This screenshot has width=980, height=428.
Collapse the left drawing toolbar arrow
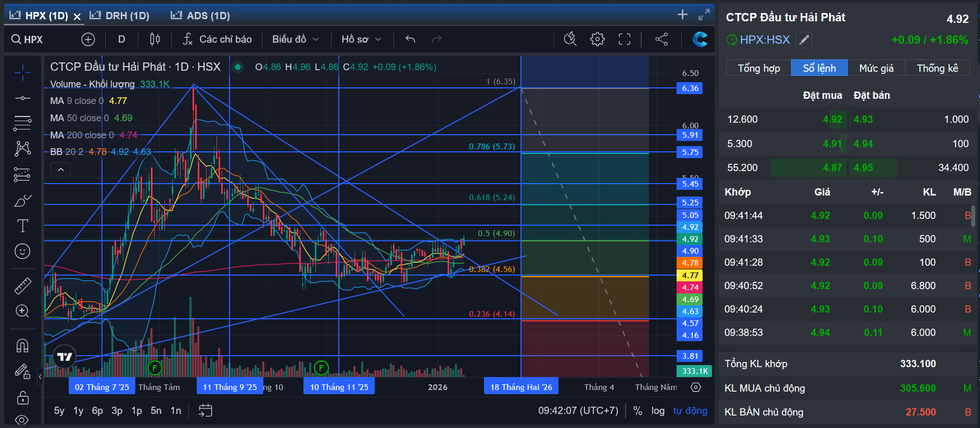[40, 377]
